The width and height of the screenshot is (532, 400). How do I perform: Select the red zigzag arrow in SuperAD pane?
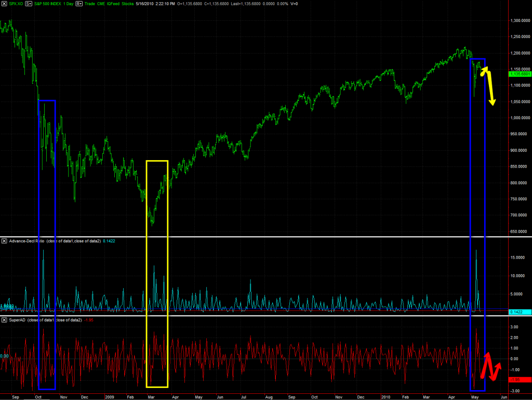490,367
